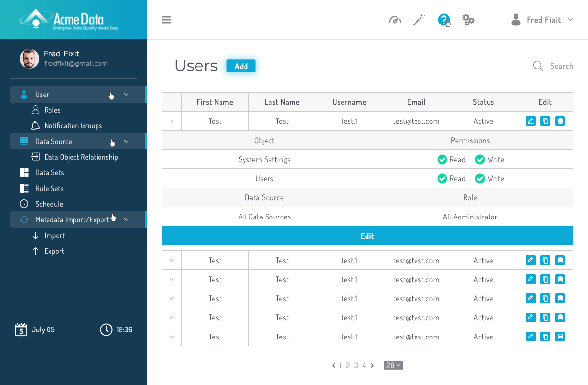
Task: Click the Add user button
Action: click(241, 66)
